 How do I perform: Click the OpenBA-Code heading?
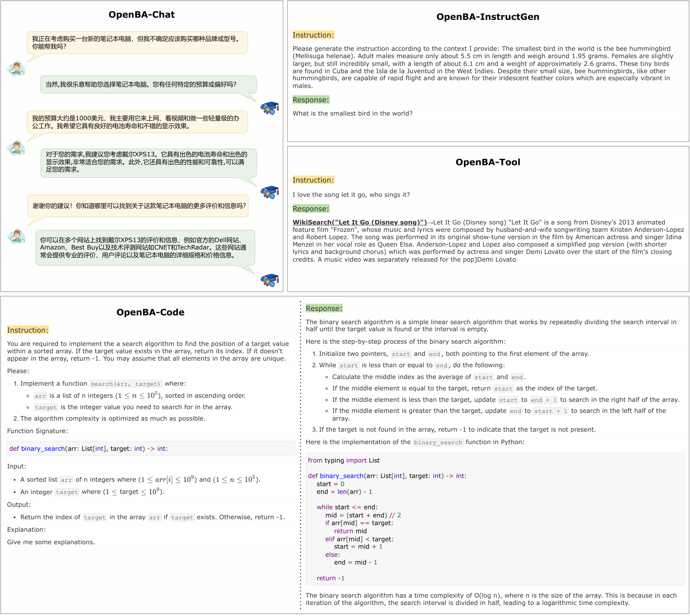pos(151,312)
